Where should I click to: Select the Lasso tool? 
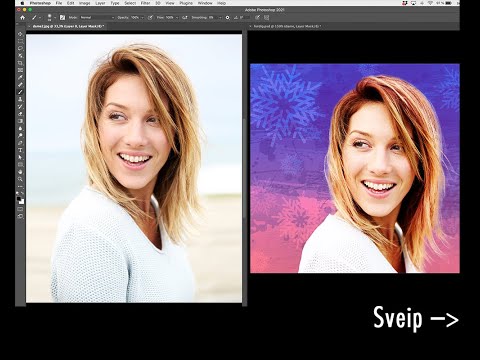pyautogui.click(x=20, y=49)
